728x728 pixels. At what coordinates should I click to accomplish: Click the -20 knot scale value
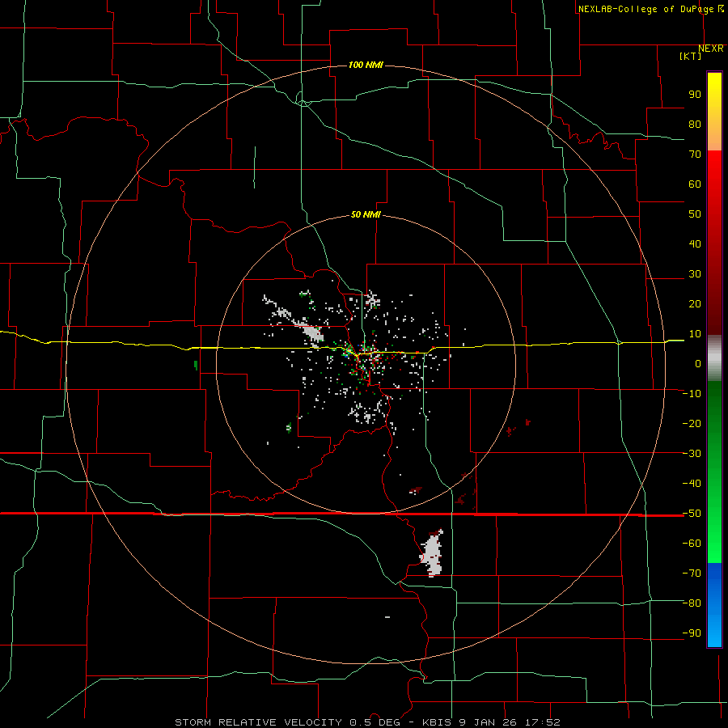[x=692, y=424]
